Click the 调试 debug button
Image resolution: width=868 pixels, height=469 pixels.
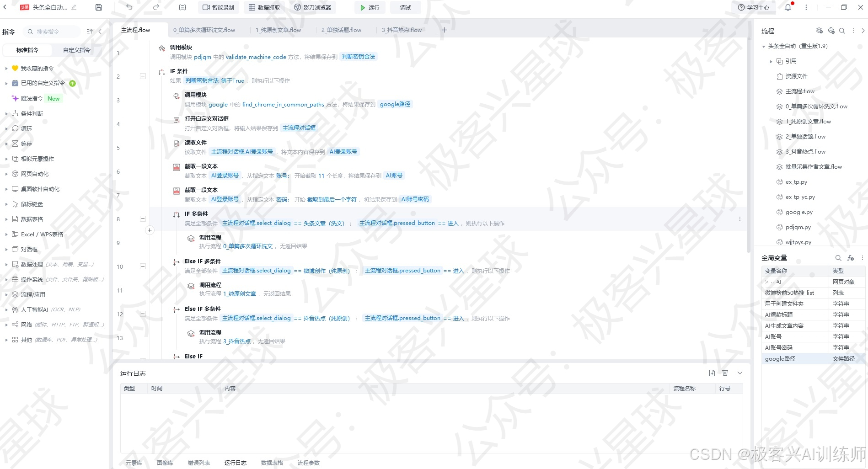[406, 7]
